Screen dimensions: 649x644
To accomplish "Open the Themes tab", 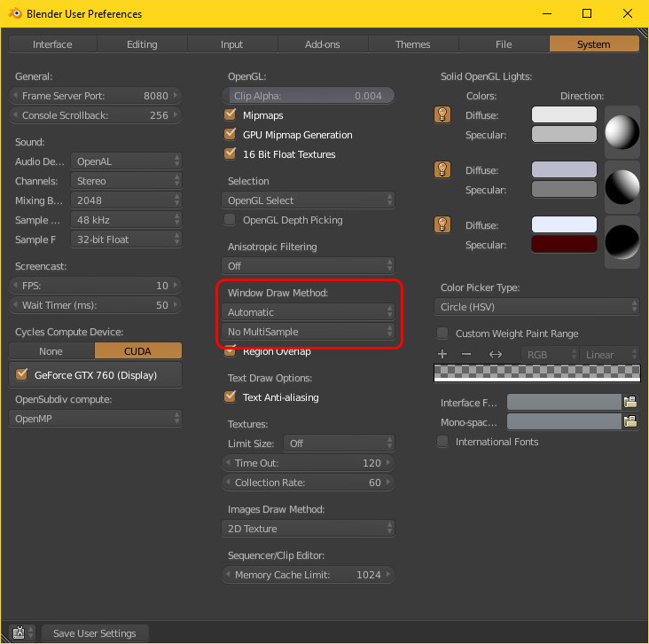I will click(x=412, y=43).
